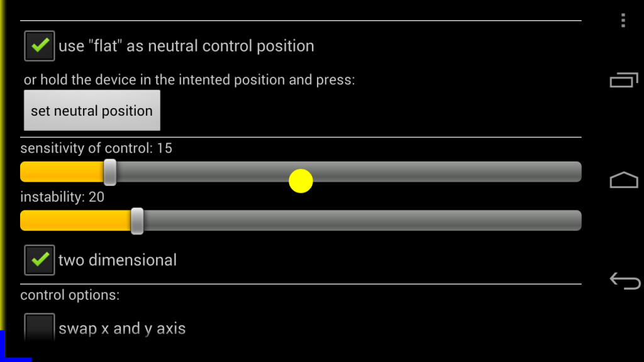The width and height of the screenshot is (644, 362).
Task: Tap the "instability: 20" label
Action: 62,197
